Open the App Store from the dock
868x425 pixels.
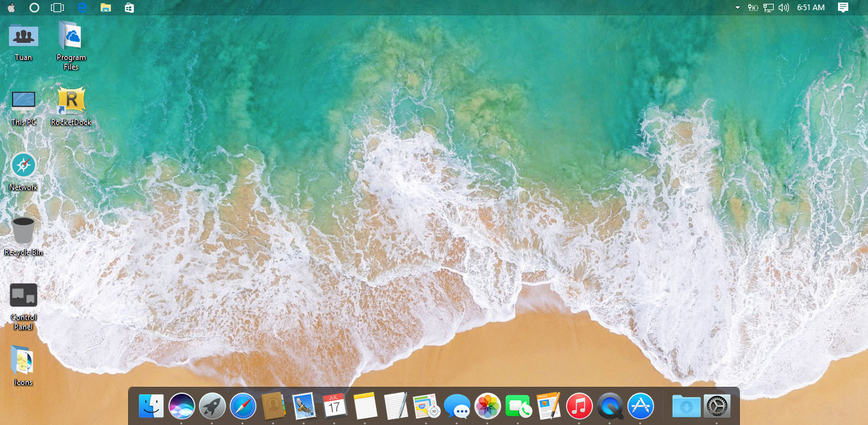coord(640,406)
